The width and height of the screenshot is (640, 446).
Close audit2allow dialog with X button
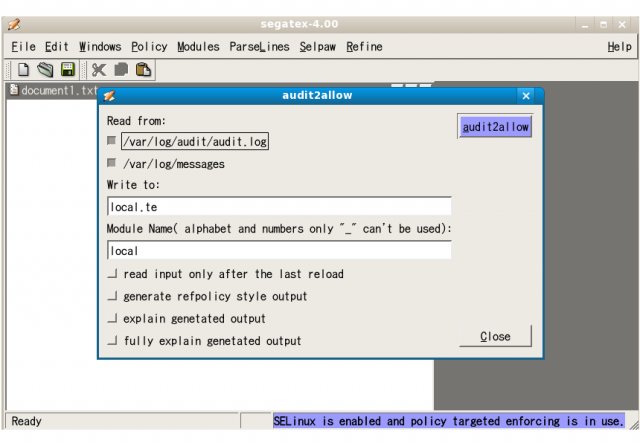click(x=526, y=96)
